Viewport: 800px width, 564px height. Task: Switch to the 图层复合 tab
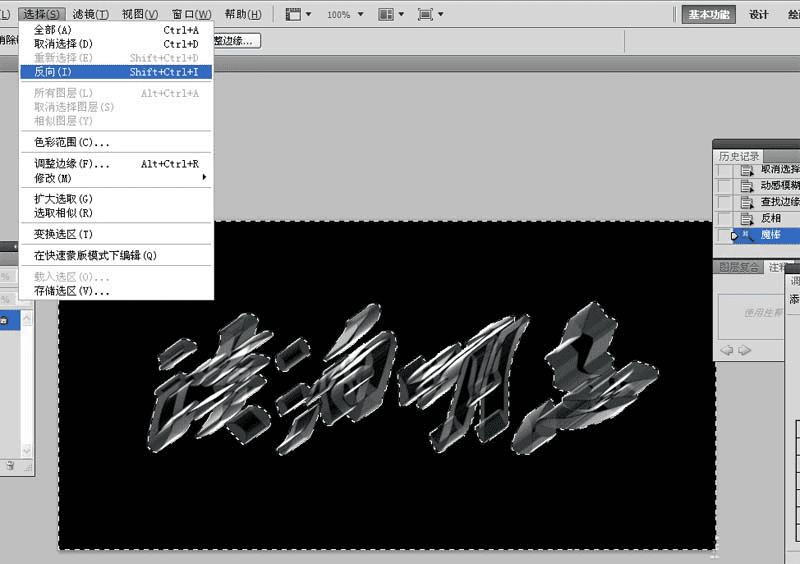pyautogui.click(x=738, y=267)
